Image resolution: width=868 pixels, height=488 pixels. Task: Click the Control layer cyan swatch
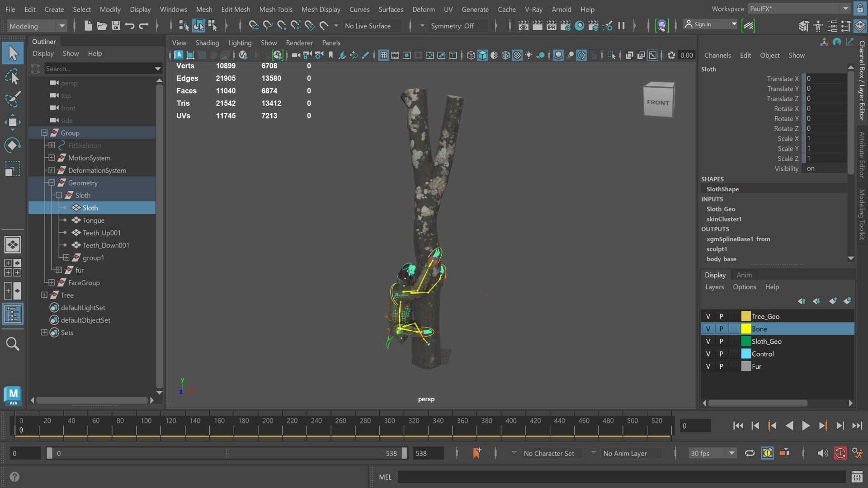pos(746,354)
